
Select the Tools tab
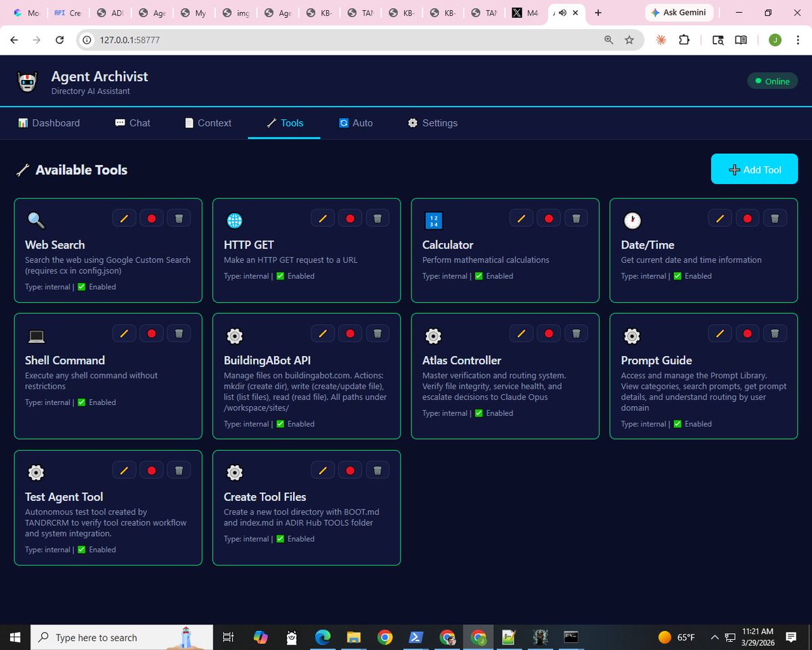[284, 123]
